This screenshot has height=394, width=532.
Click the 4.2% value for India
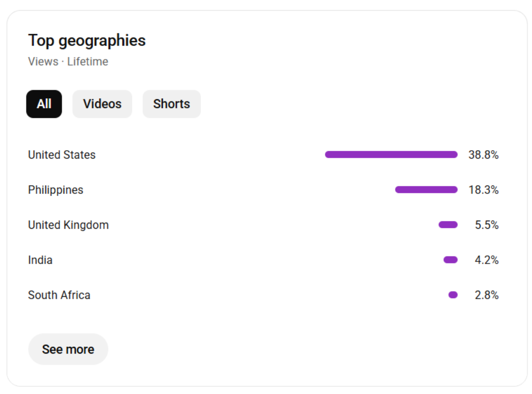(x=487, y=260)
